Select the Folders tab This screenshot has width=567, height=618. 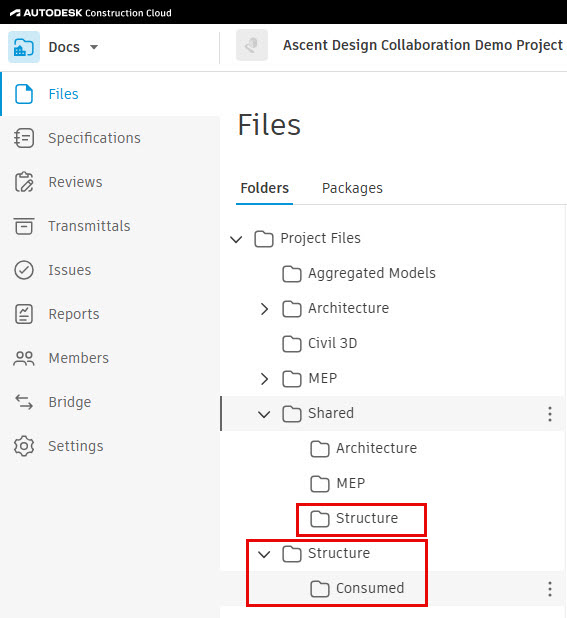coord(265,188)
